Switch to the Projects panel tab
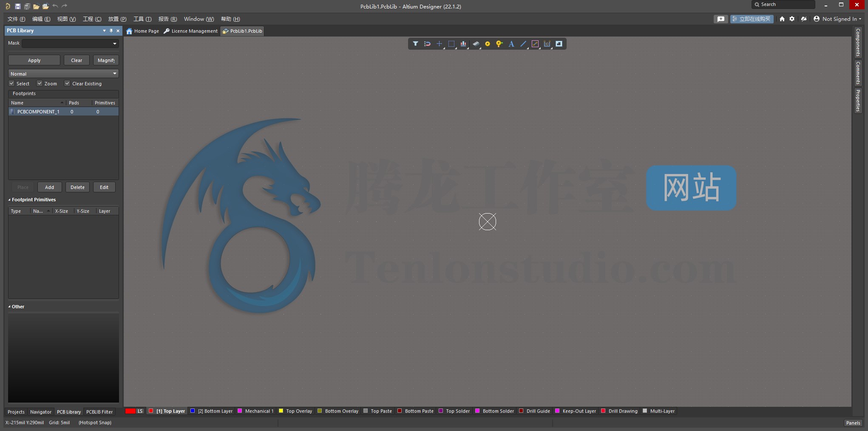The image size is (868, 431). (x=16, y=411)
